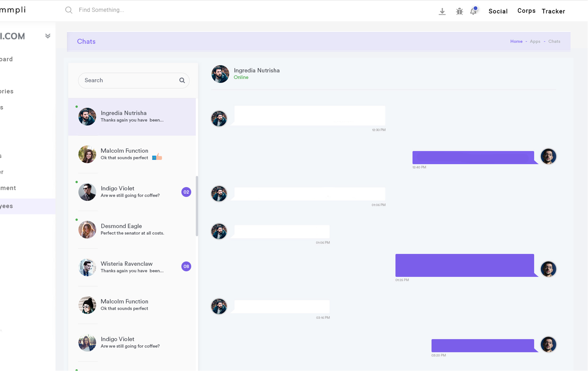Viewport: 588px width, 371px height.
Task: Click Ingredia Nutrisha's avatar in chat header
Action: (x=220, y=74)
